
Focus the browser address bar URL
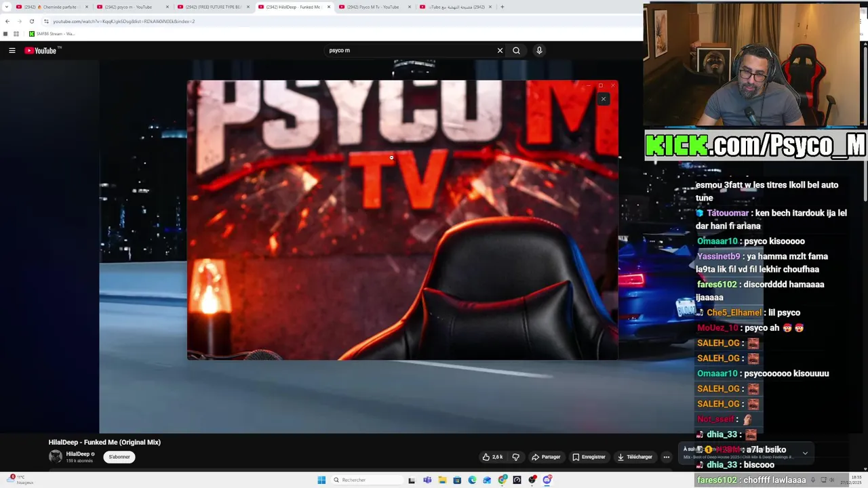click(x=124, y=21)
